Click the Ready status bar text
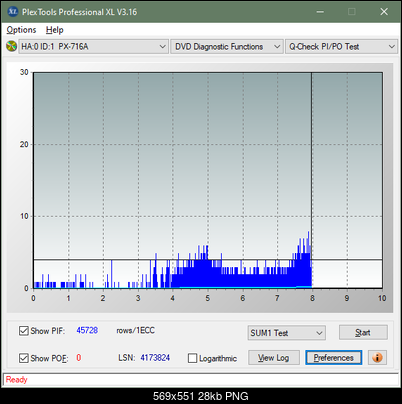The width and height of the screenshot is (402, 404). pyautogui.click(x=17, y=380)
